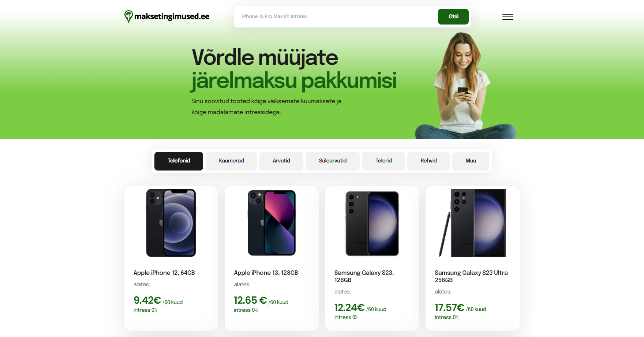Open the Rehvid tab
This screenshot has width=644, height=337.
click(x=428, y=161)
